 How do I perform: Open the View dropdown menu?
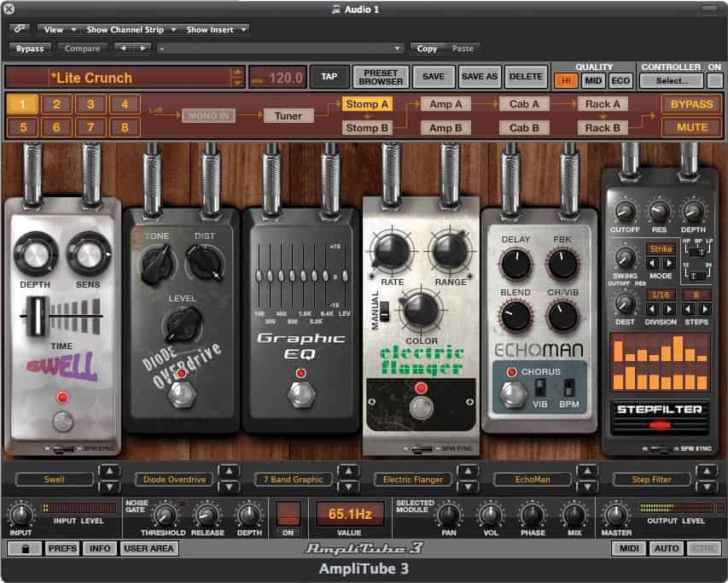point(58,30)
